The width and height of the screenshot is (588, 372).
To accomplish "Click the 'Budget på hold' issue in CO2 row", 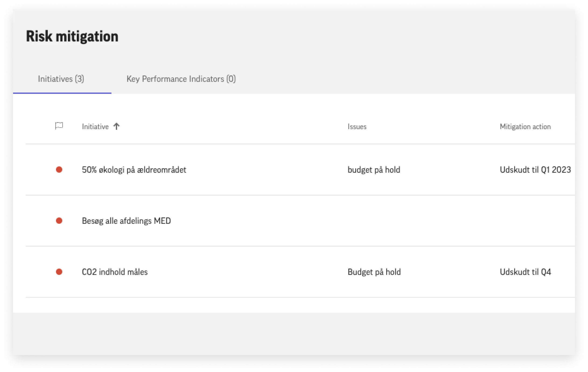I will pos(374,272).
